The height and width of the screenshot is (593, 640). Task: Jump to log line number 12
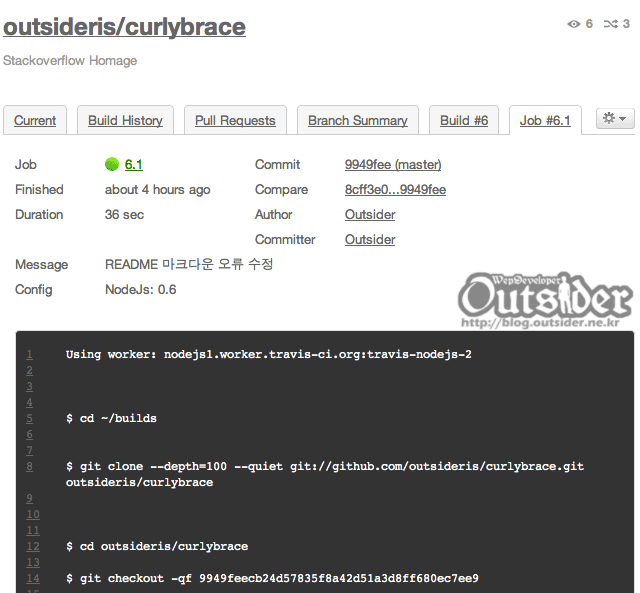click(33, 546)
